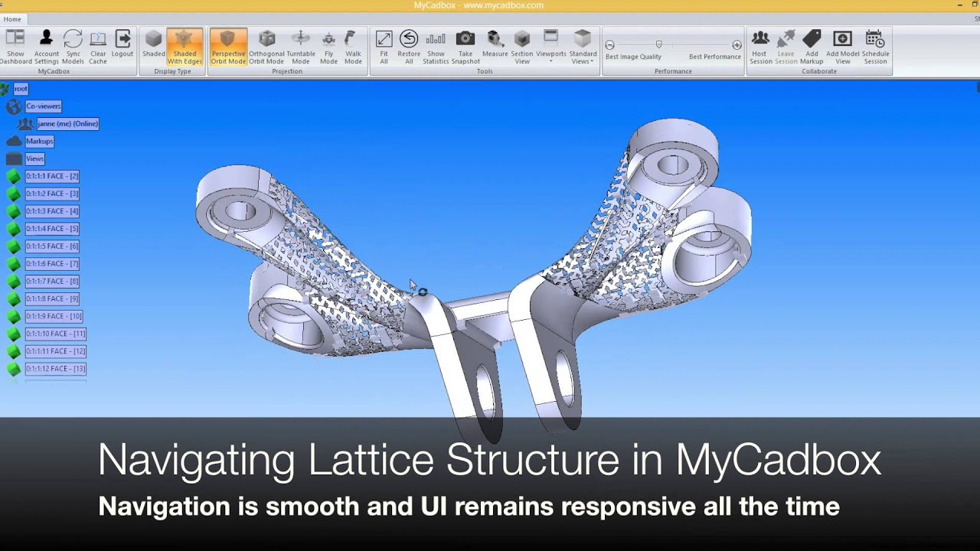Image resolution: width=980 pixels, height=551 pixels.
Task: Decrease performance slider with minus button
Action: 609,45
